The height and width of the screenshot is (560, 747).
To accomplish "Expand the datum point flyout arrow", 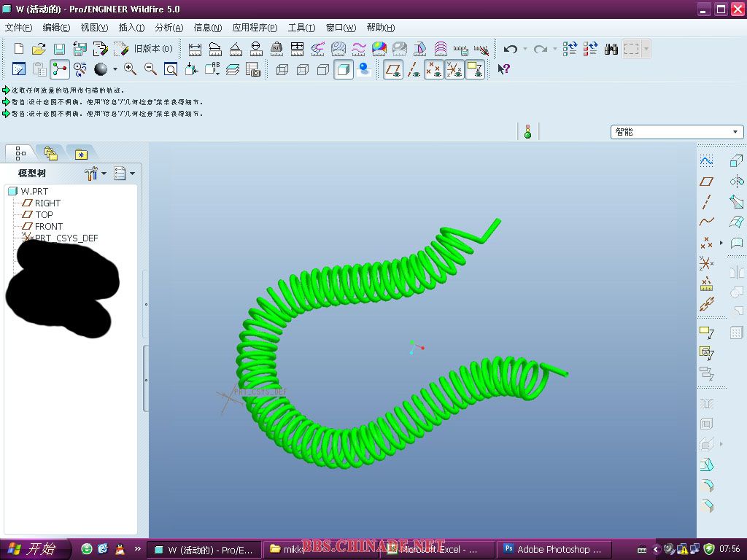I will tap(721, 243).
